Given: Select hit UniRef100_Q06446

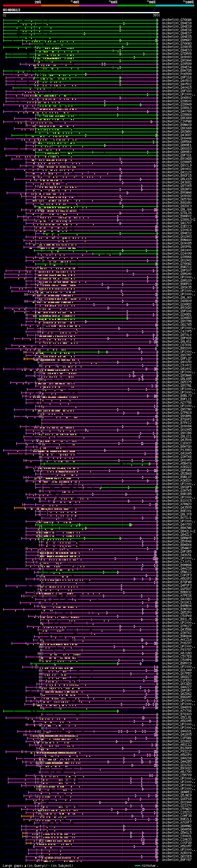Looking at the screenshot, I should pos(177,139).
